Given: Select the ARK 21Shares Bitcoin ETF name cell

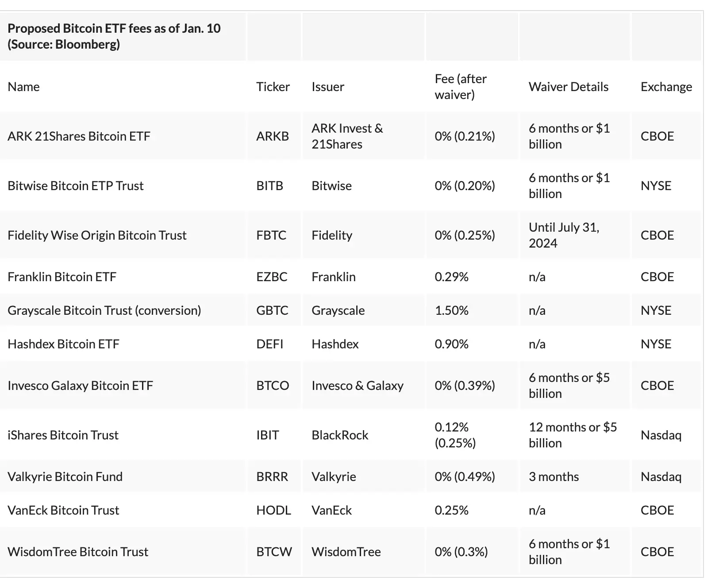Looking at the screenshot, I should tap(79, 136).
